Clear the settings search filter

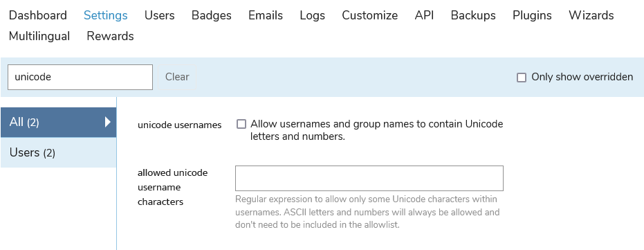tap(177, 77)
